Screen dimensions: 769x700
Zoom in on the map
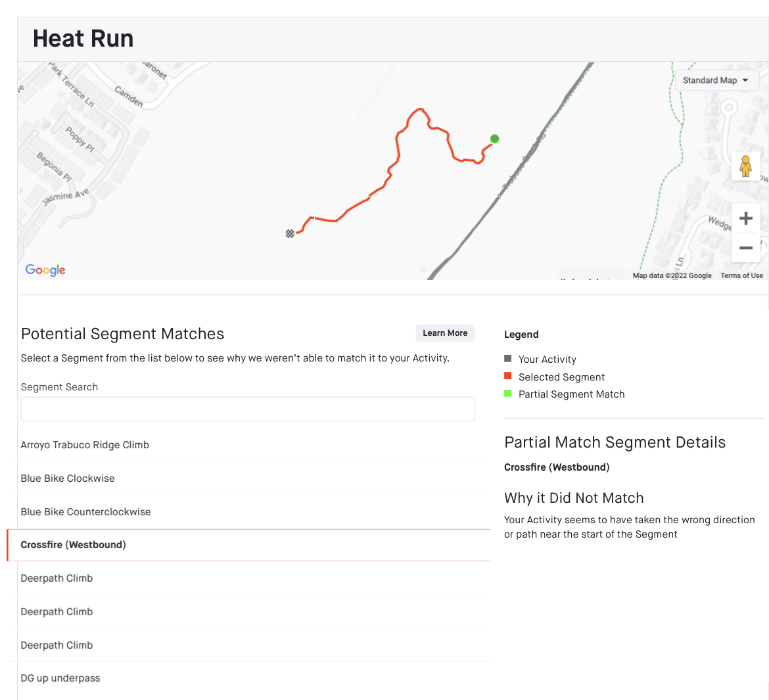(745, 218)
